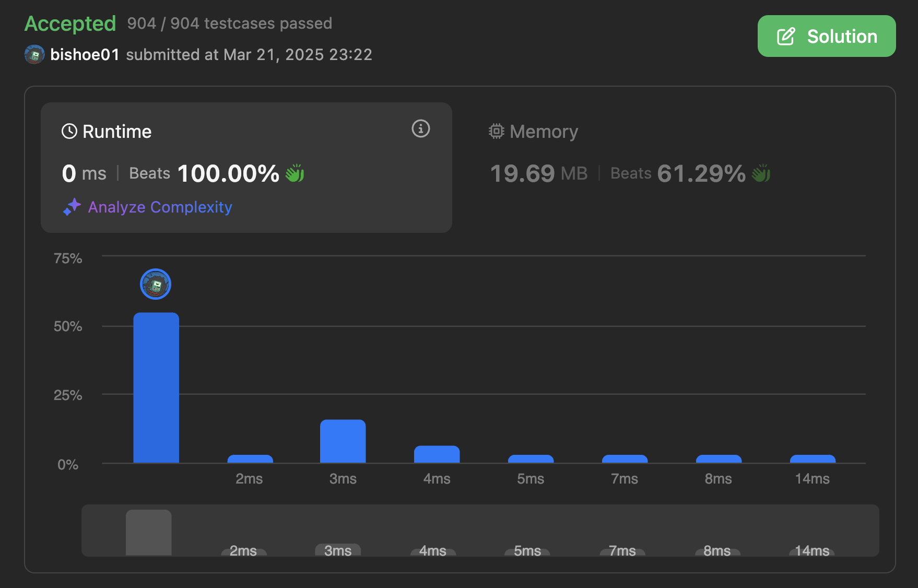Click the runtime info circle icon
918x588 pixels.
[x=420, y=128]
